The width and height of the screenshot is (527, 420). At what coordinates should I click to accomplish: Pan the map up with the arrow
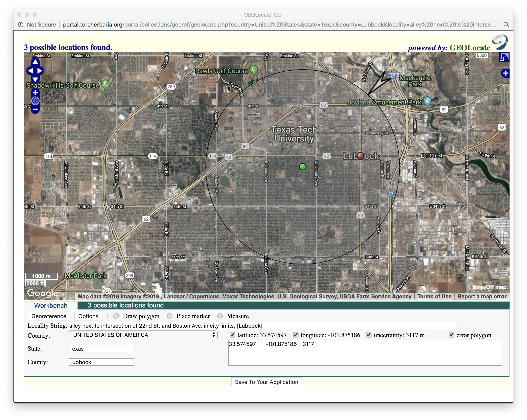pyautogui.click(x=35, y=62)
